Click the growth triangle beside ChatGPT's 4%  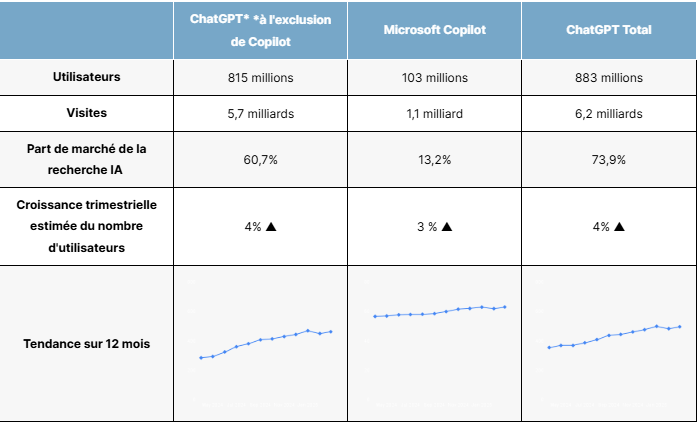[271, 227]
